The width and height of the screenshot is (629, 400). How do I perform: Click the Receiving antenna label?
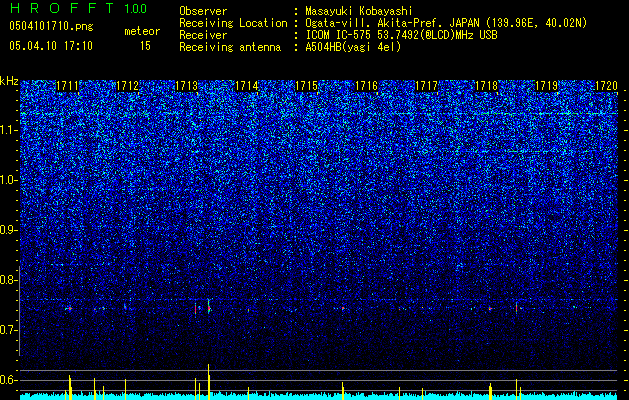(230, 47)
